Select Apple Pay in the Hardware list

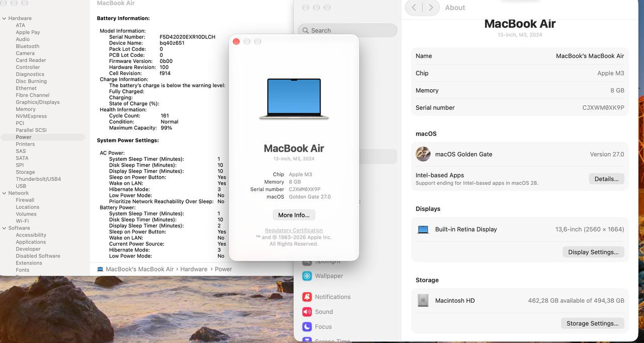click(28, 32)
